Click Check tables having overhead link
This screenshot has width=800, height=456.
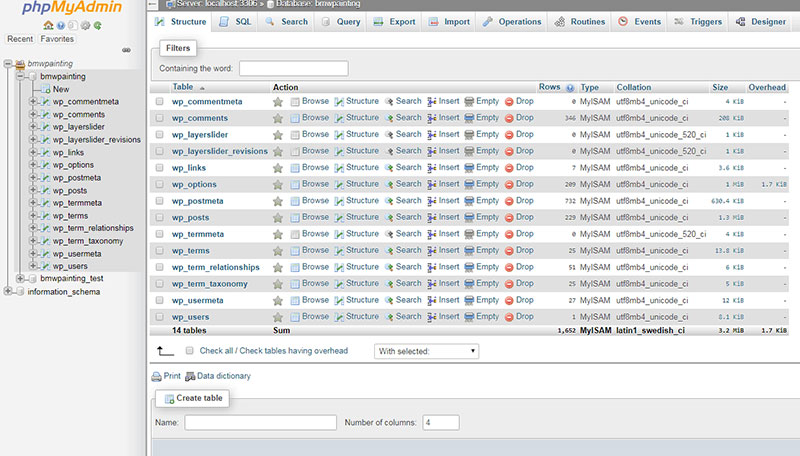click(293, 351)
